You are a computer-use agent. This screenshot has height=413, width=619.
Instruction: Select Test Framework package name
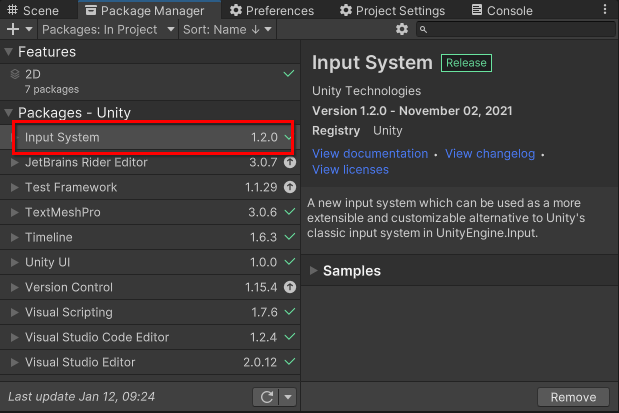(71, 187)
